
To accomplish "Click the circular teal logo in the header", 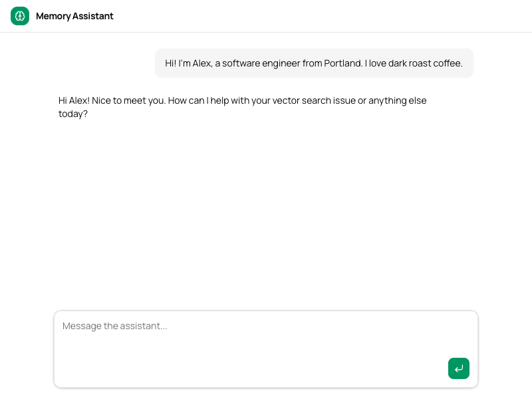I will (20, 16).
